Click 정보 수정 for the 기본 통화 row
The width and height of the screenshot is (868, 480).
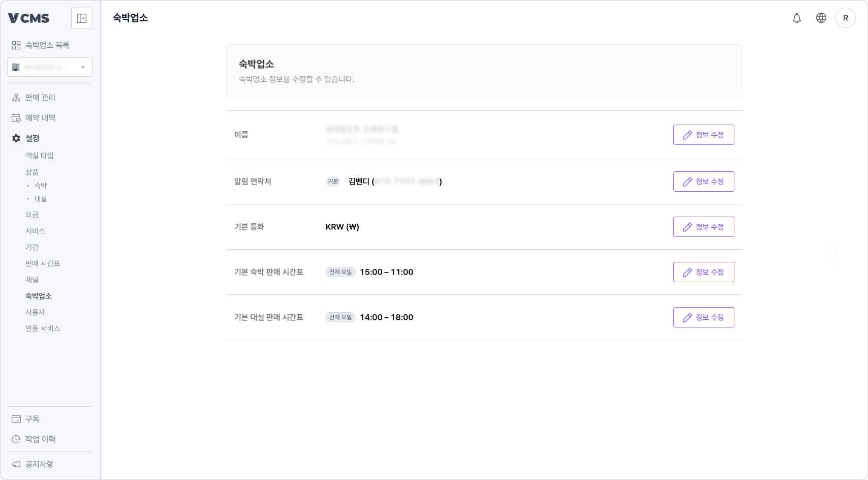(703, 227)
